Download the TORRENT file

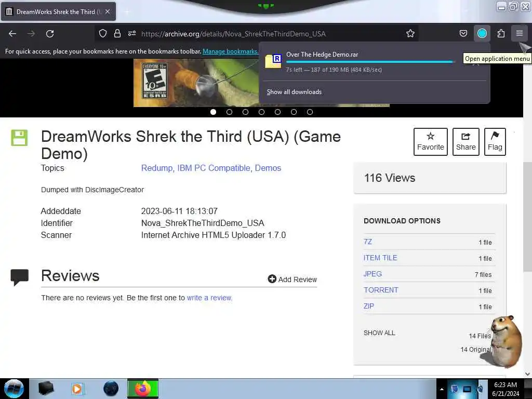pyautogui.click(x=381, y=290)
